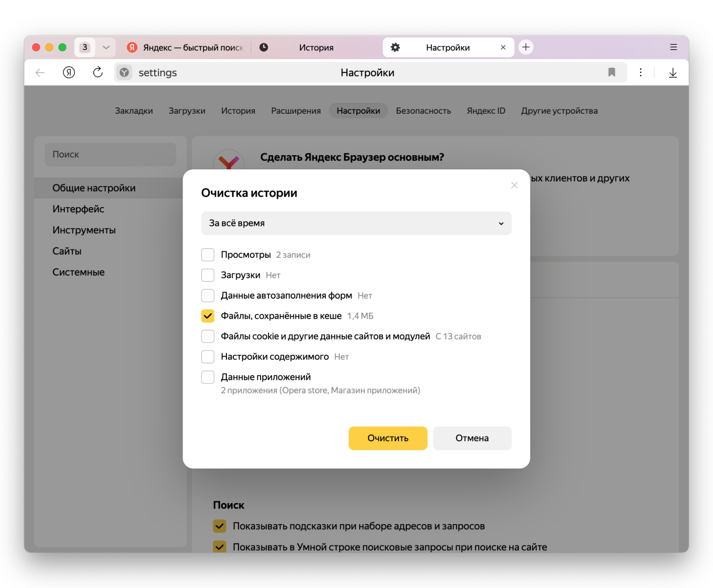This screenshot has height=588, width=713.
Task: Enable the Просмотры checkbox
Action: 208,255
